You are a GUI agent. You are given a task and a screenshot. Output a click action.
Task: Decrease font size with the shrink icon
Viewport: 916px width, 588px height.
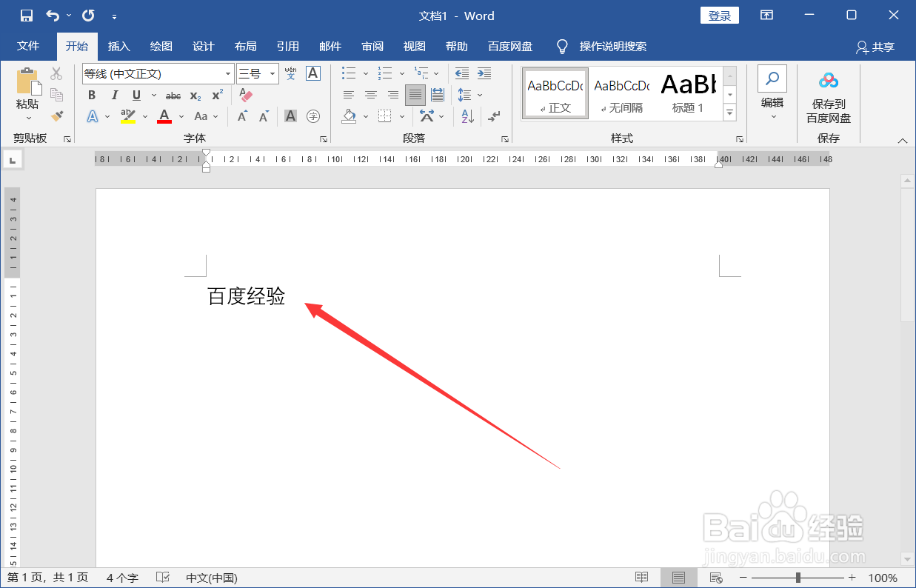[x=264, y=116]
